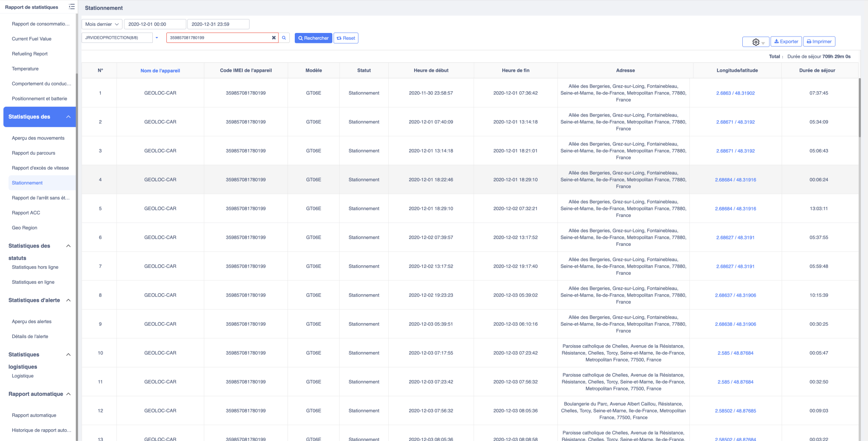
Task: Open Rapport du parcours in the sidebar
Action: 33,153
